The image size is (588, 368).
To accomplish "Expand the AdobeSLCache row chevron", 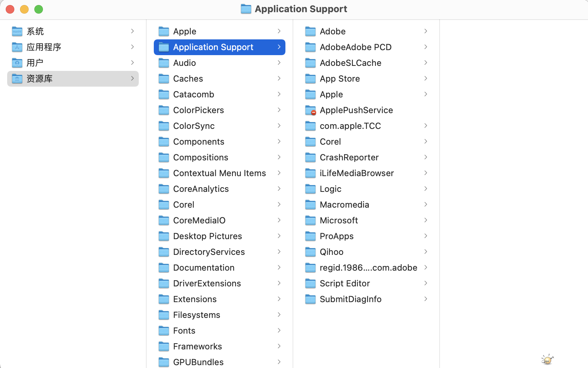I will [426, 63].
